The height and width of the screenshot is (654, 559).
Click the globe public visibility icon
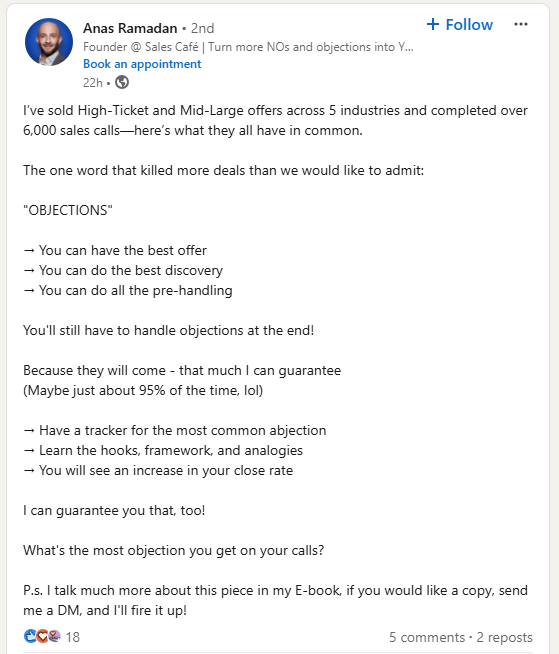point(122,82)
